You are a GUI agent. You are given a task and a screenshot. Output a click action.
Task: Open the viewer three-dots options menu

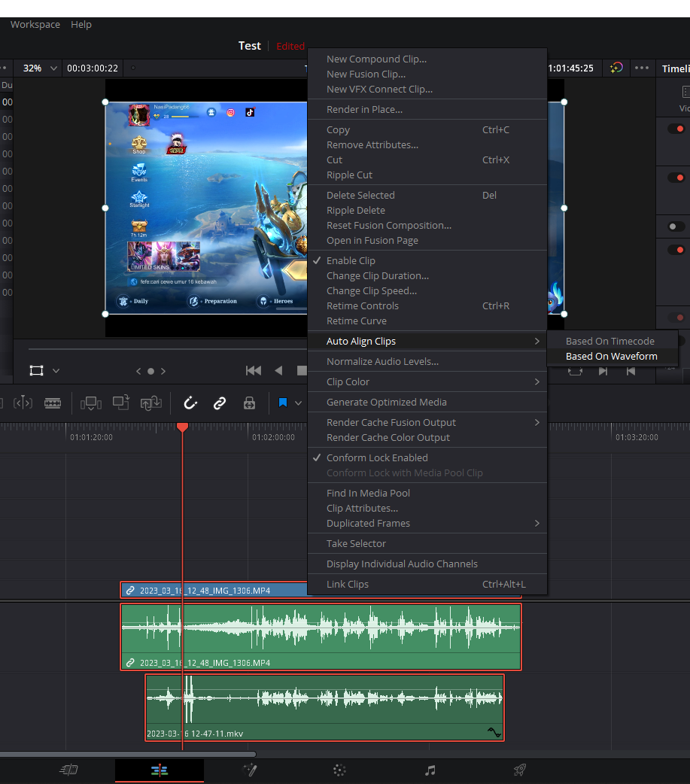tap(642, 68)
